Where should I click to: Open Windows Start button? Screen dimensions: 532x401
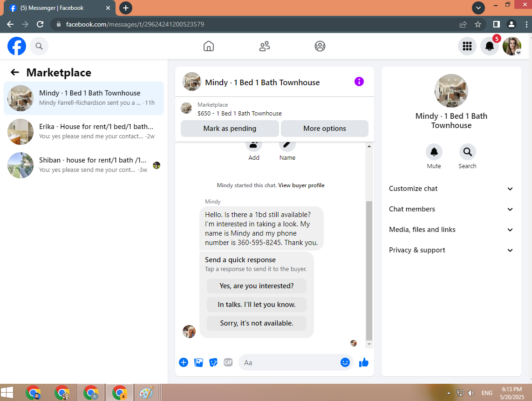[x=7, y=393]
